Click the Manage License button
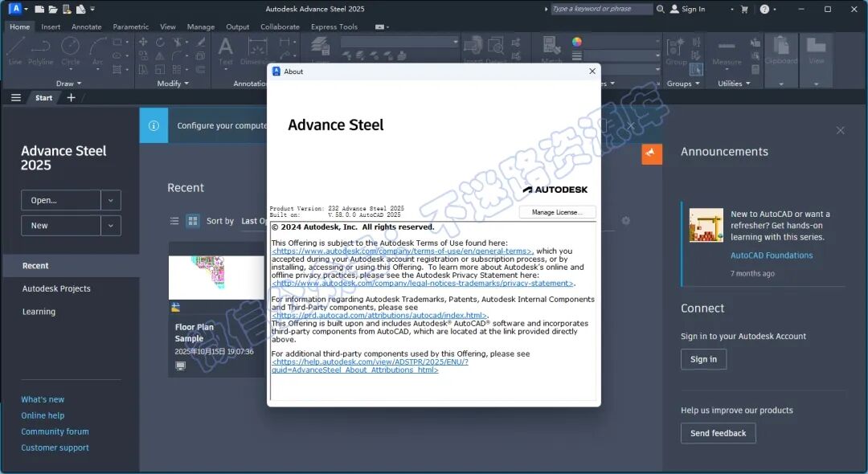Viewport: 868px width, 474px height. tap(557, 212)
